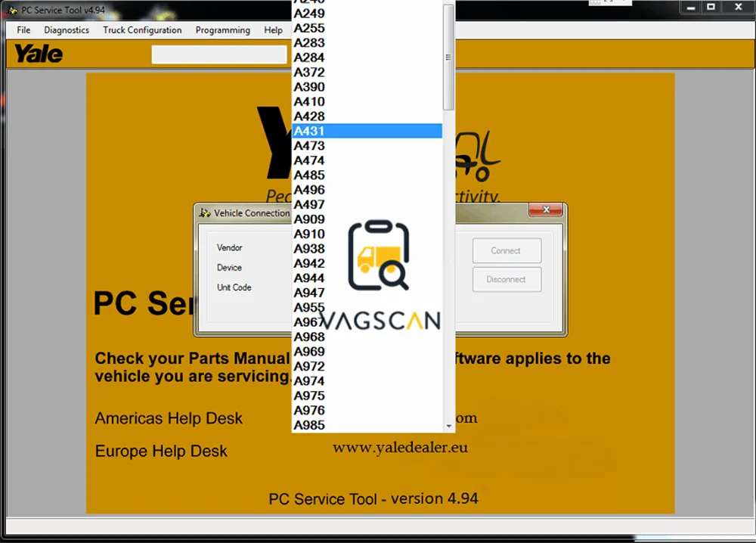
Task: Open the File menu
Action: (x=23, y=30)
